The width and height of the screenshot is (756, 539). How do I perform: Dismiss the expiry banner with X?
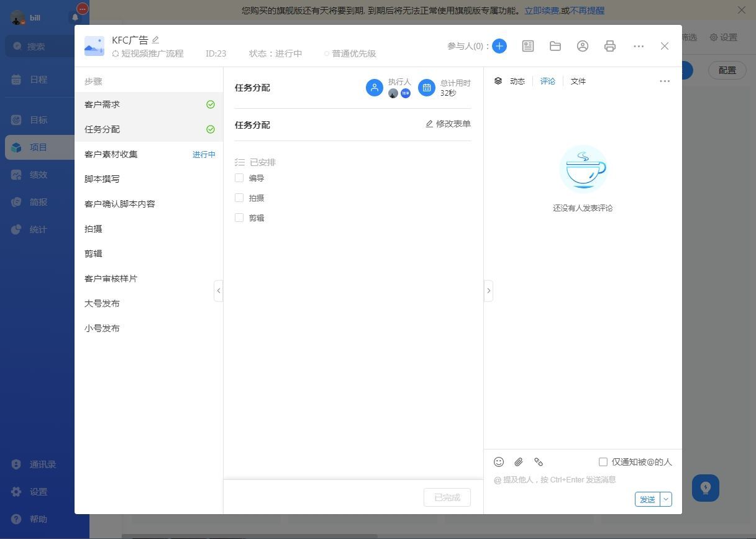[742, 10]
